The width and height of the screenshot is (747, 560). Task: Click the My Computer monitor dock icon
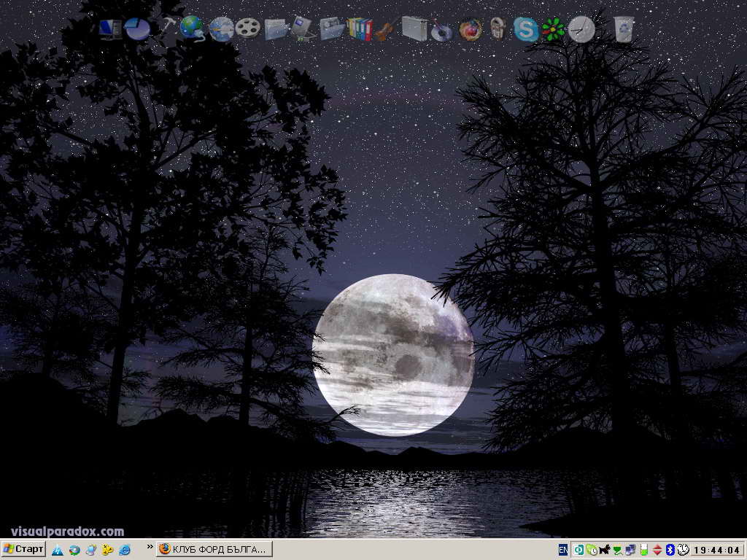[110, 29]
